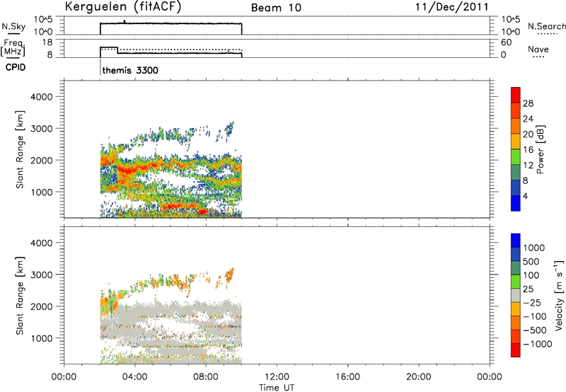Click the '2000' tick of the power panel
This screenshot has width=566, height=392.
(42, 160)
